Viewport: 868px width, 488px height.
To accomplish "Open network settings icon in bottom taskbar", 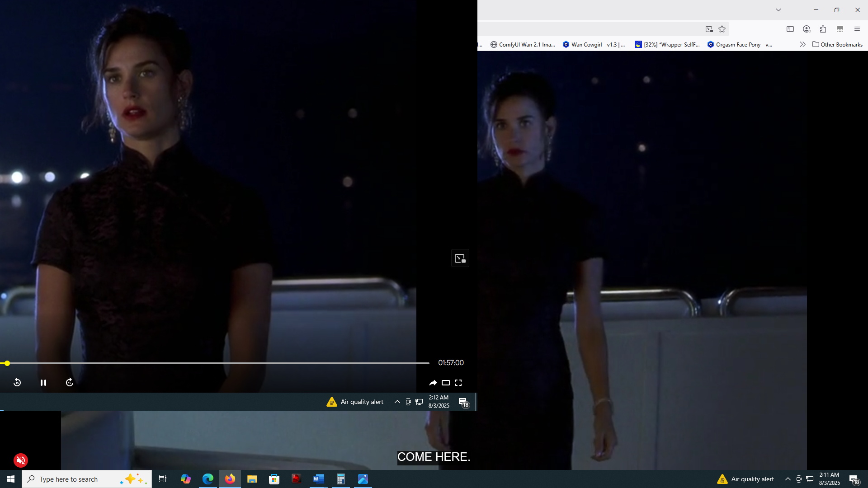I will click(810, 479).
